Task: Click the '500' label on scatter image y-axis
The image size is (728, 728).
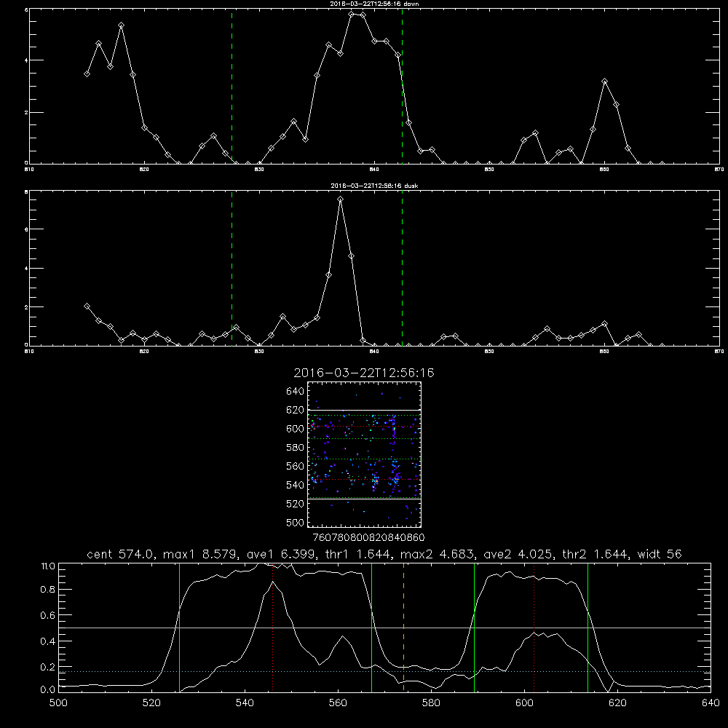Action: 296,522
